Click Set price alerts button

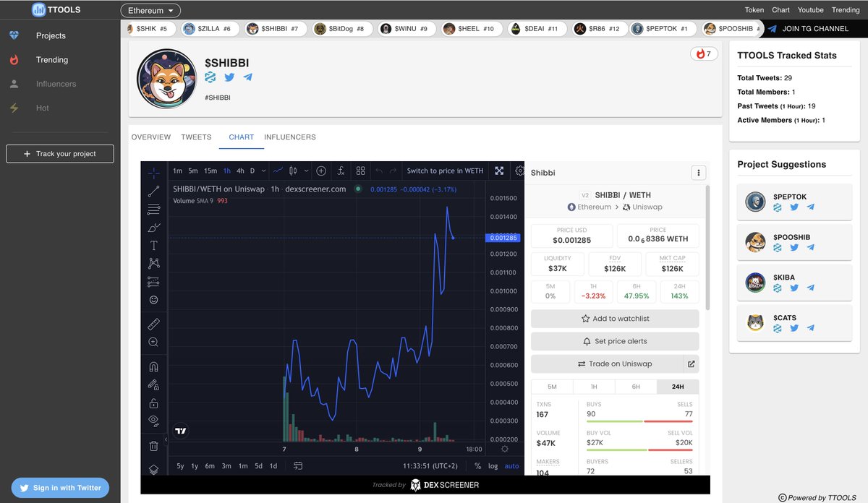tap(615, 341)
